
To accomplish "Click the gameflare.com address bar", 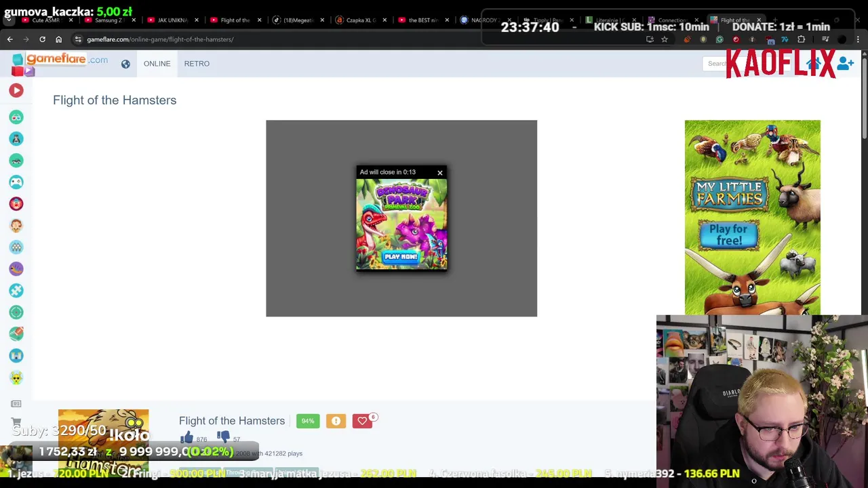I will (x=359, y=39).
